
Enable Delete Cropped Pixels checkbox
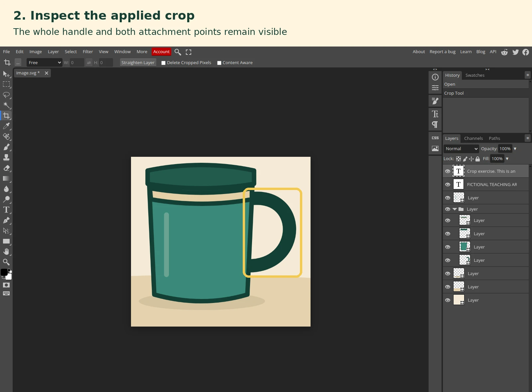[x=163, y=63]
